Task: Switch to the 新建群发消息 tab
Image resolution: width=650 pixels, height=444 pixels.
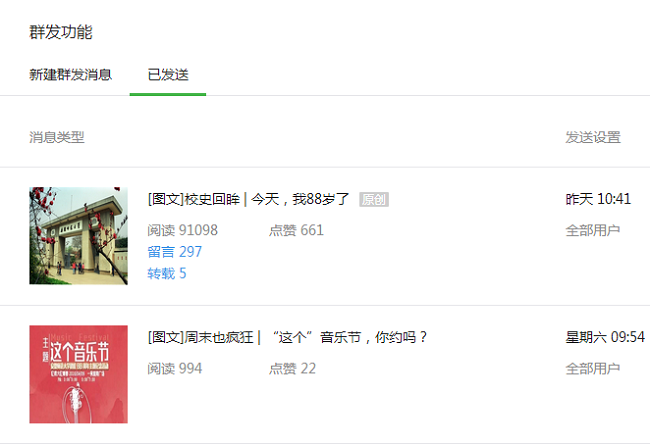Action: pyautogui.click(x=70, y=75)
